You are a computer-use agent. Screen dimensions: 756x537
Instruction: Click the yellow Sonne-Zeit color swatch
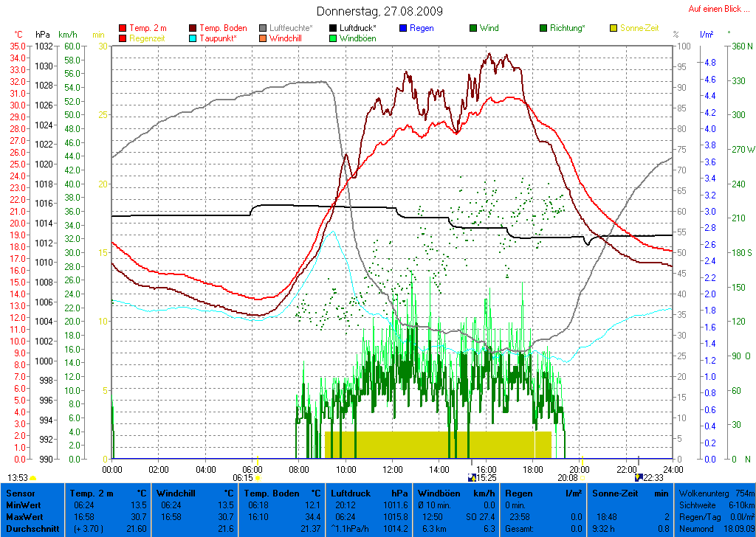[614, 28]
